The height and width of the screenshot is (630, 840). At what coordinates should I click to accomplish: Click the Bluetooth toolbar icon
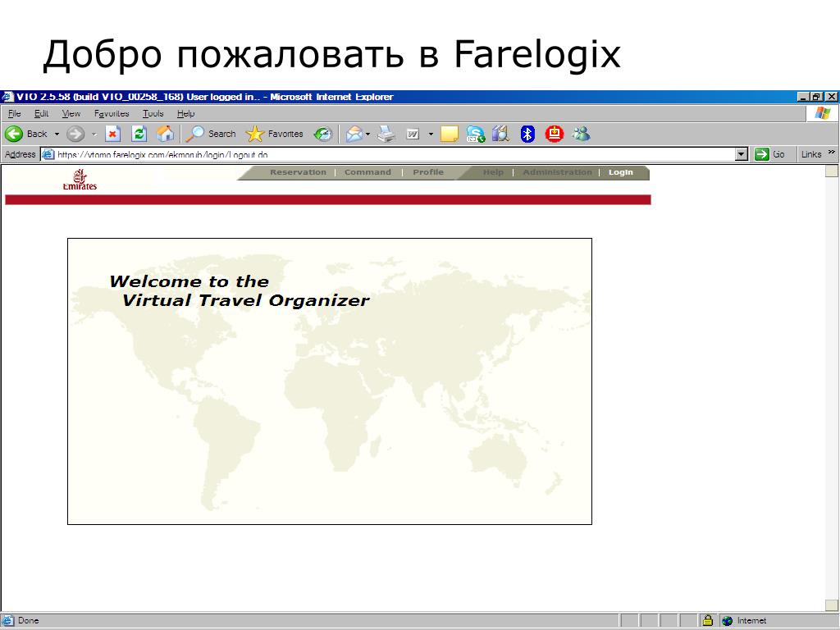[x=527, y=134]
